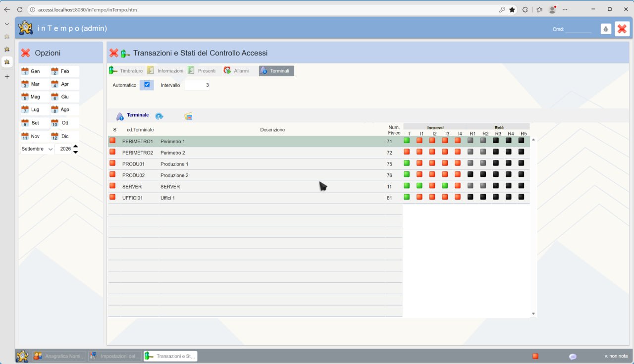Click the red X exit button top-right
This screenshot has height=364, width=634.
[x=622, y=29]
